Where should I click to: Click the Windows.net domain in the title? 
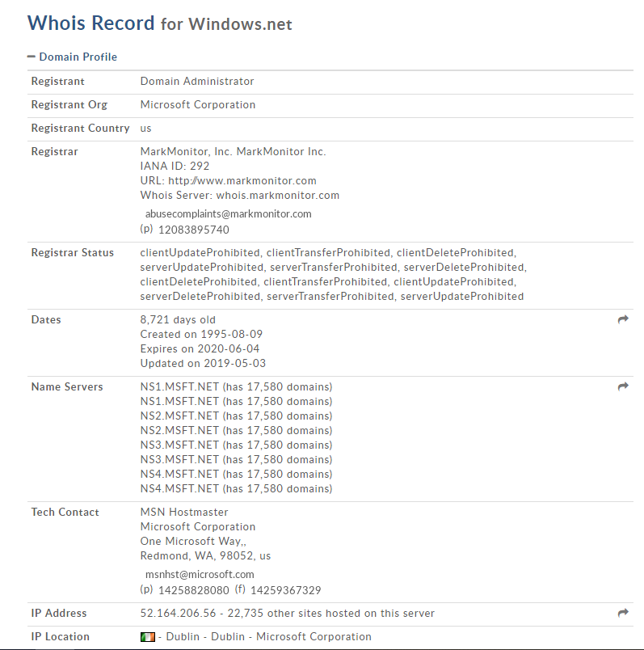click(x=240, y=24)
